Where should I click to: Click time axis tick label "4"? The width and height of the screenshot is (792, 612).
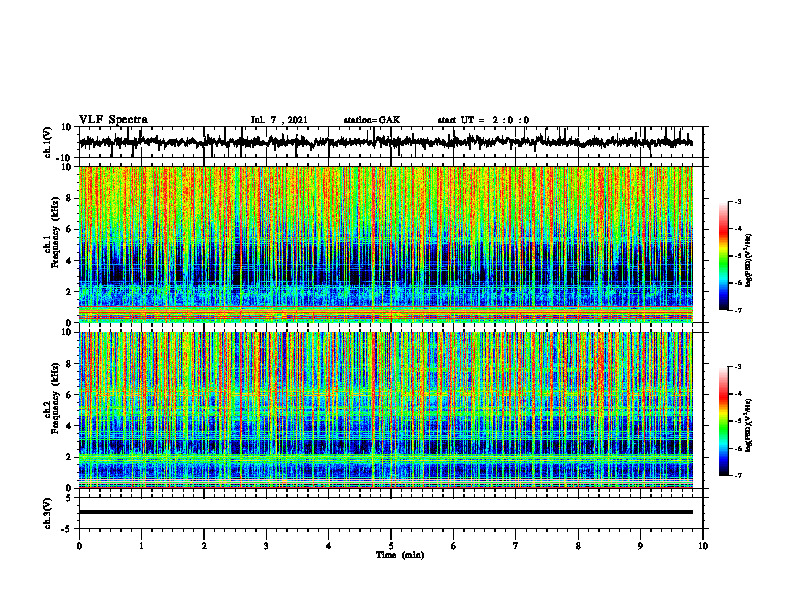[x=329, y=546]
